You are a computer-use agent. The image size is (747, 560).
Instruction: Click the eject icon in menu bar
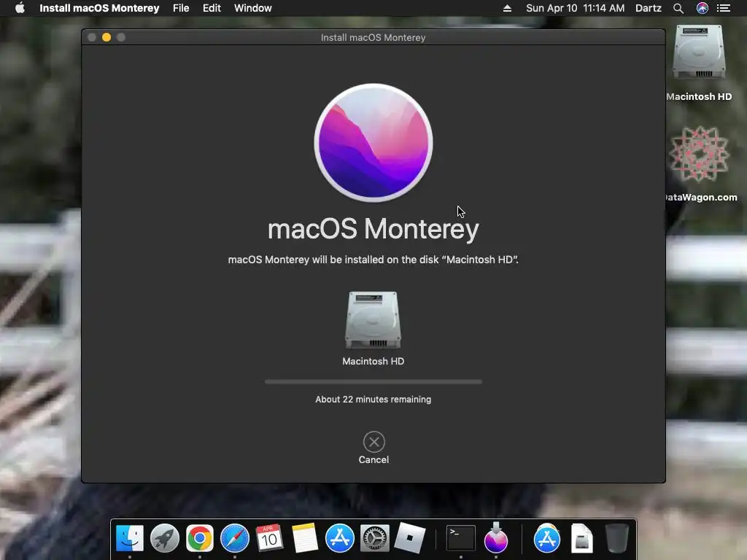click(x=508, y=8)
